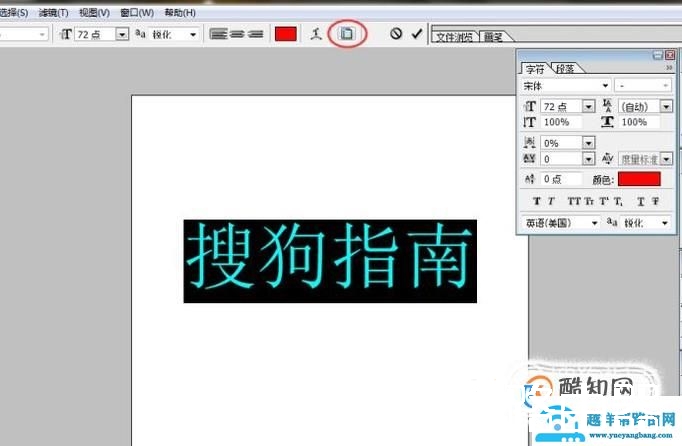This screenshot has width=682, height=446.
Task: Click the (自动) leading field
Action: tap(639, 106)
